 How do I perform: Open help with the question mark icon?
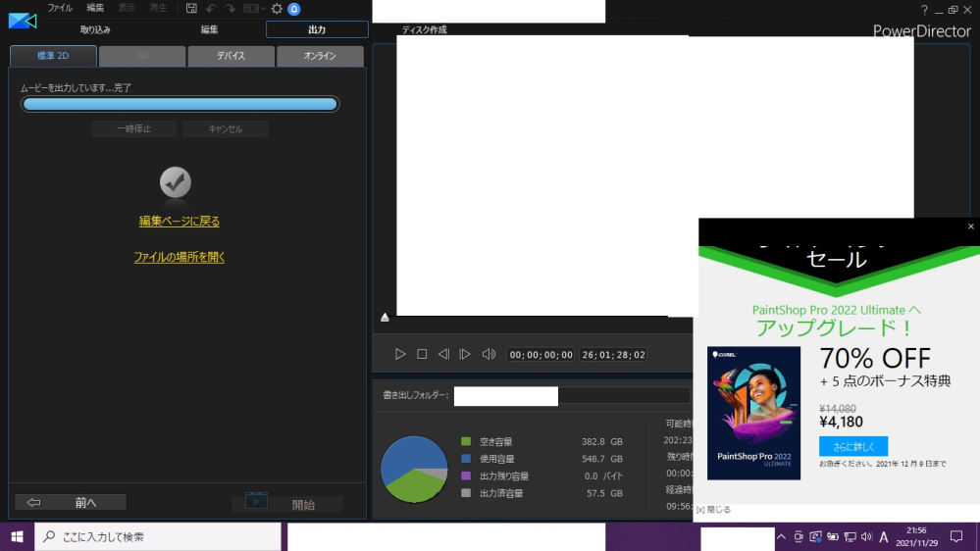924,10
